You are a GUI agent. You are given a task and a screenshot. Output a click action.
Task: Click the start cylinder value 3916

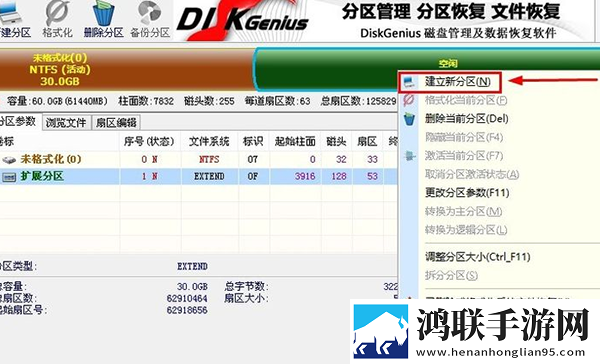[305, 176]
